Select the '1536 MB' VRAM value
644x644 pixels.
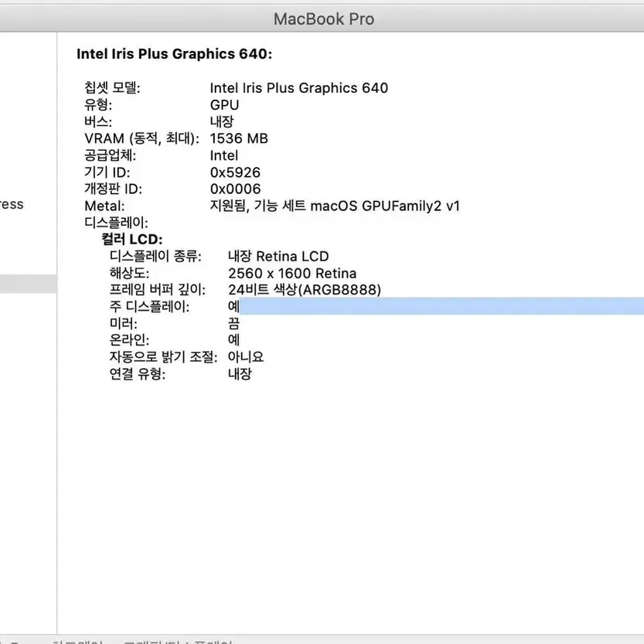pos(239,138)
